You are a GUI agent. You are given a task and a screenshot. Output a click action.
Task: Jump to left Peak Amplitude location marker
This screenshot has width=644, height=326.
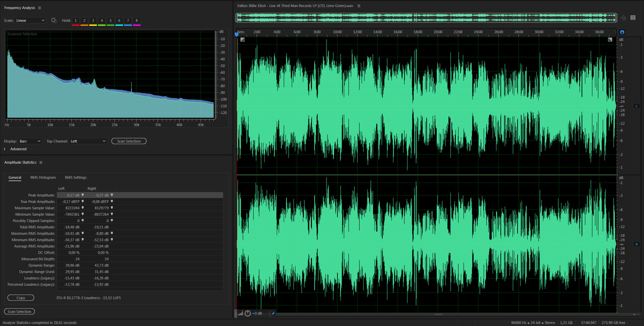click(83, 195)
